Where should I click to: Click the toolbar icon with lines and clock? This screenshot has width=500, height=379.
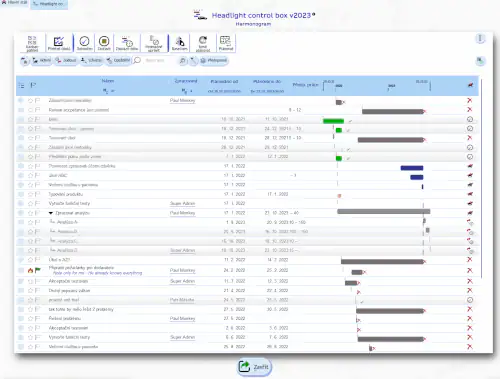click(x=127, y=43)
